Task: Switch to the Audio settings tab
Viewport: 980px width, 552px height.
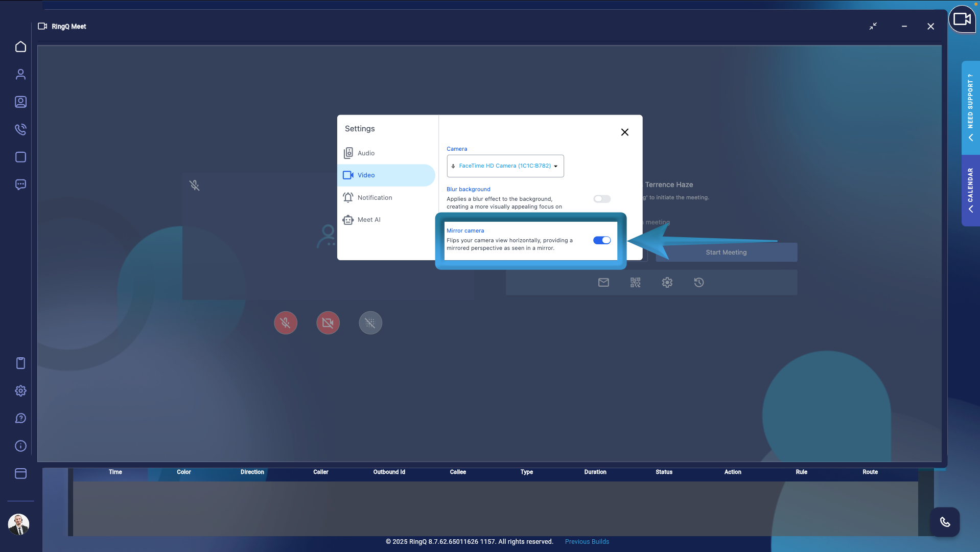Action: pos(366,153)
